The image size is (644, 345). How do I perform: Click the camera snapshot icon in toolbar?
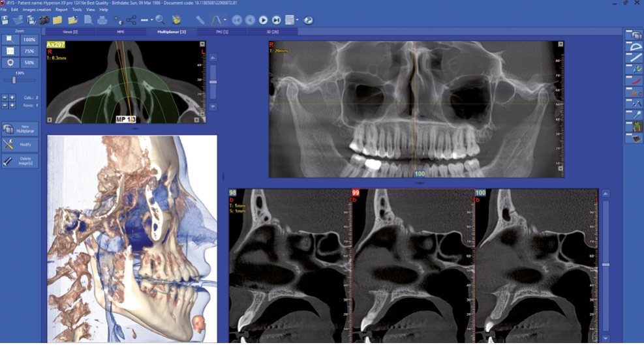tap(44, 20)
